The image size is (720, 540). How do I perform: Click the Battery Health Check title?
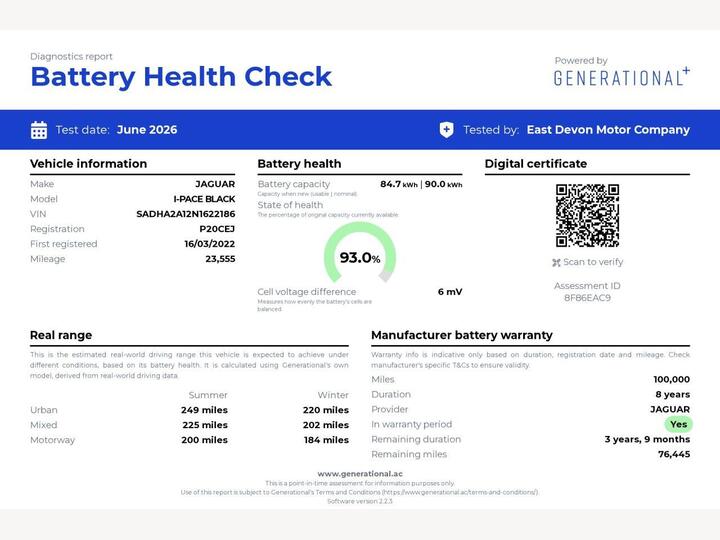[181, 77]
